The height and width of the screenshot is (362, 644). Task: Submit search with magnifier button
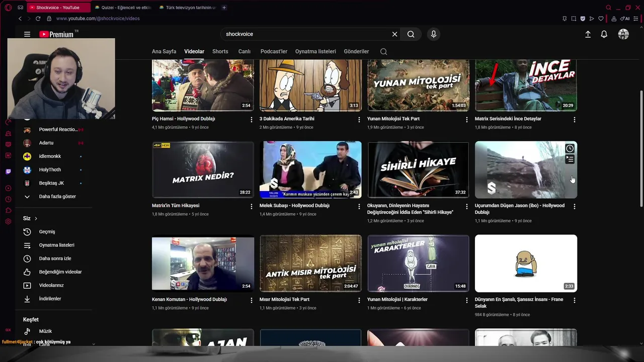(x=411, y=34)
